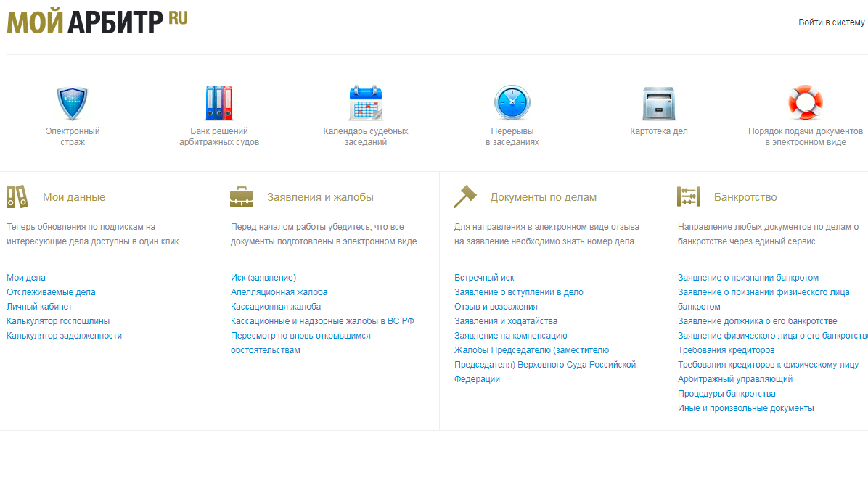This screenshot has height=480, width=868.
Task: Open the Мои дела link
Action: [x=26, y=278]
